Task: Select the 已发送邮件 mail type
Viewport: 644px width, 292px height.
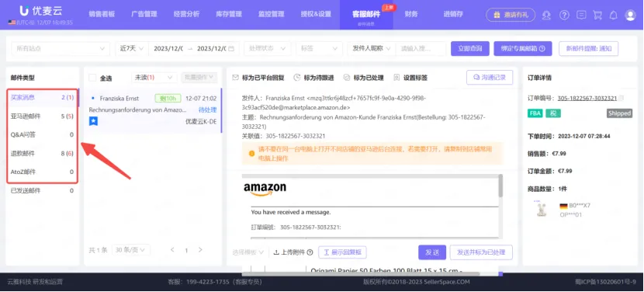Action: (x=43, y=191)
